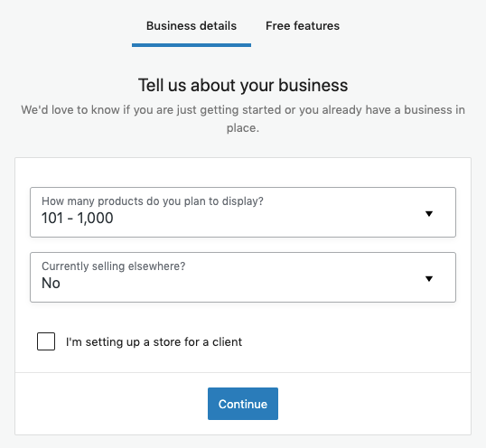Click the "Tell us about your business" heading
Image resolution: width=486 pixels, height=448 pixels.
[243, 85]
